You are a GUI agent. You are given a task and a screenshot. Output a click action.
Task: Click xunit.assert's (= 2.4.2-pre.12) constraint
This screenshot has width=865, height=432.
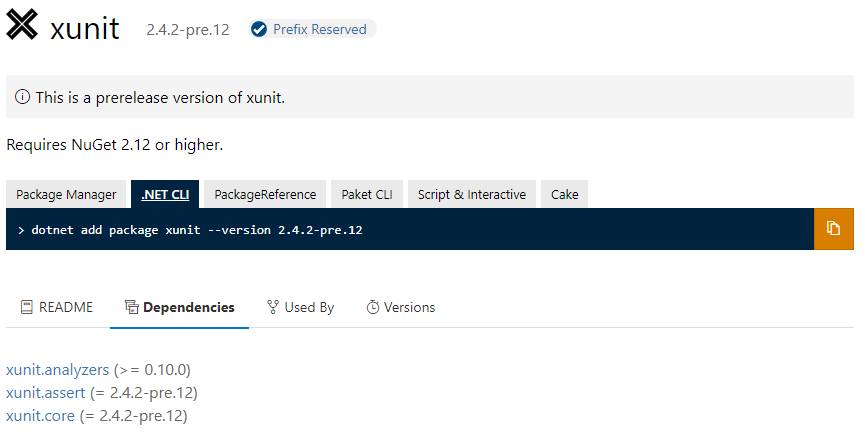pyautogui.click(x=143, y=393)
